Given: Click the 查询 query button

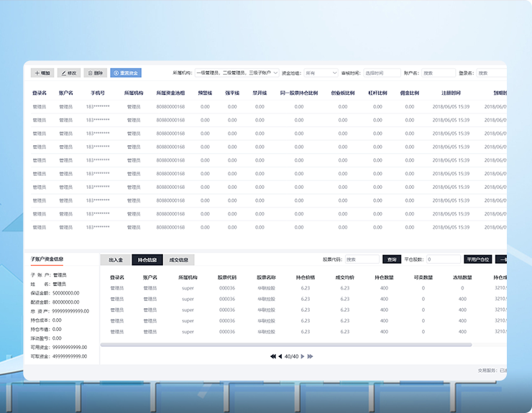Looking at the screenshot, I should point(391,259).
